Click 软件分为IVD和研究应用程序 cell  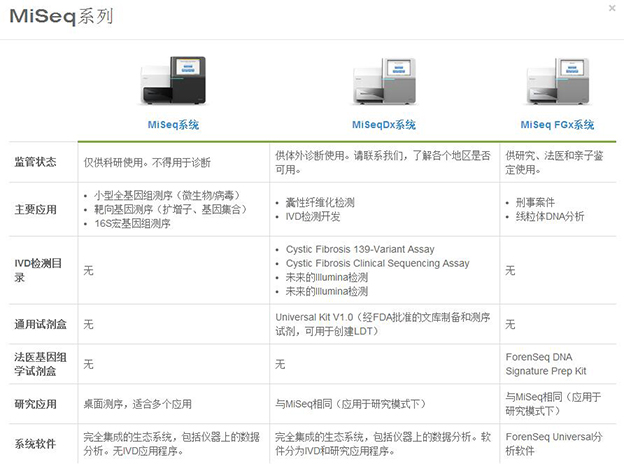(382, 444)
